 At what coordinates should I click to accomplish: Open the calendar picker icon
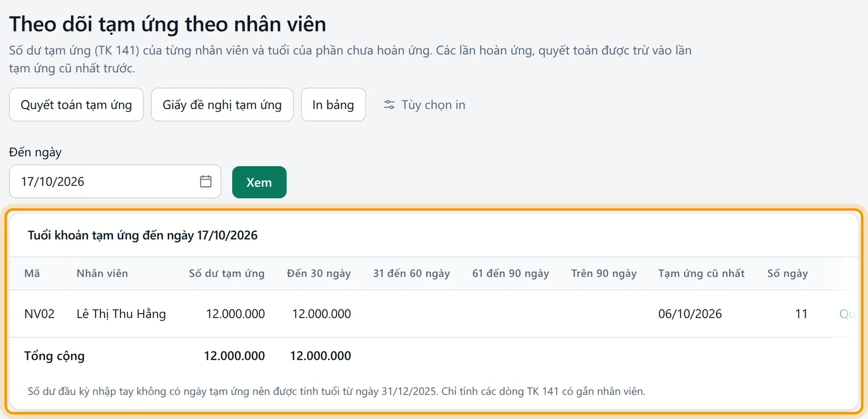(206, 181)
